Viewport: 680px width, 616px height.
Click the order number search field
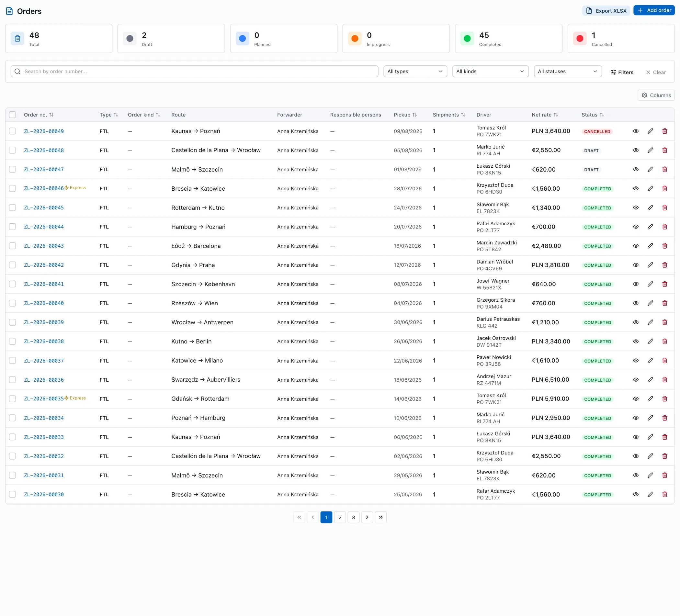(194, 72)
